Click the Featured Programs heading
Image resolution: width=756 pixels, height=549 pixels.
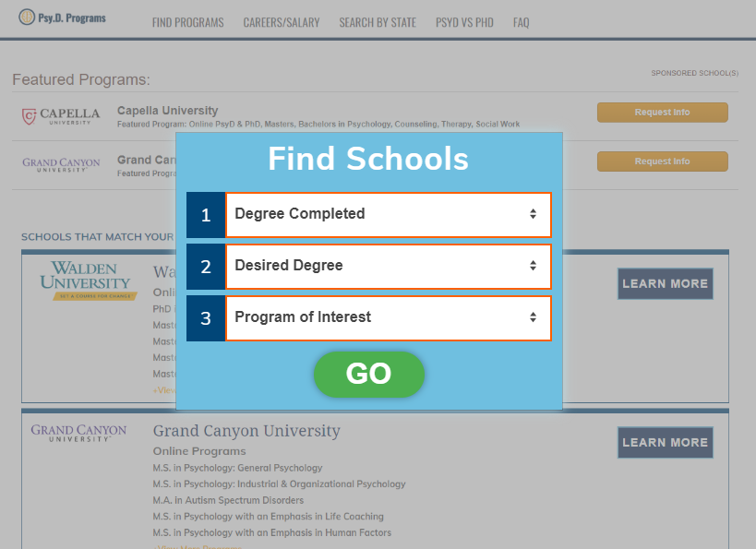[81, 79]
